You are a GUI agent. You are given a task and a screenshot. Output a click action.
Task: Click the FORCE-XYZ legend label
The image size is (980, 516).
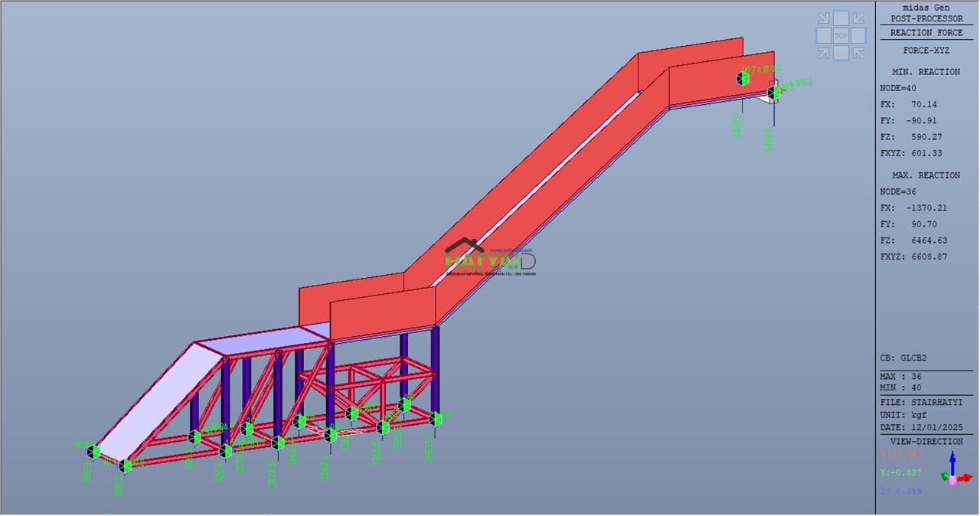926,50
